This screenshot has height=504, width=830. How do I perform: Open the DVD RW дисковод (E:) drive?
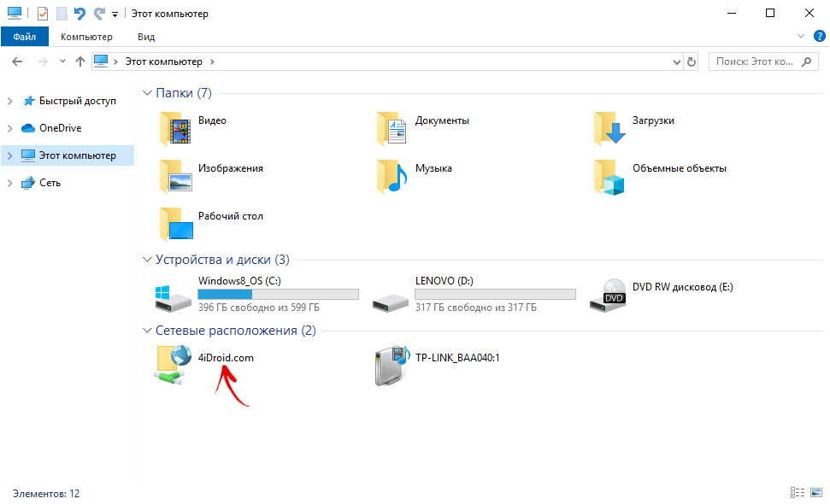609,296
